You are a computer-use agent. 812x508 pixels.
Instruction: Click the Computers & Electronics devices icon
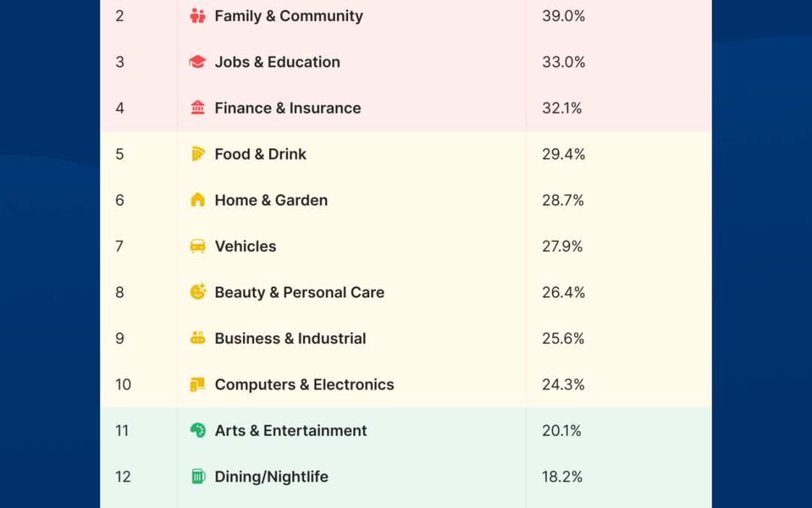tap(198, 385)
